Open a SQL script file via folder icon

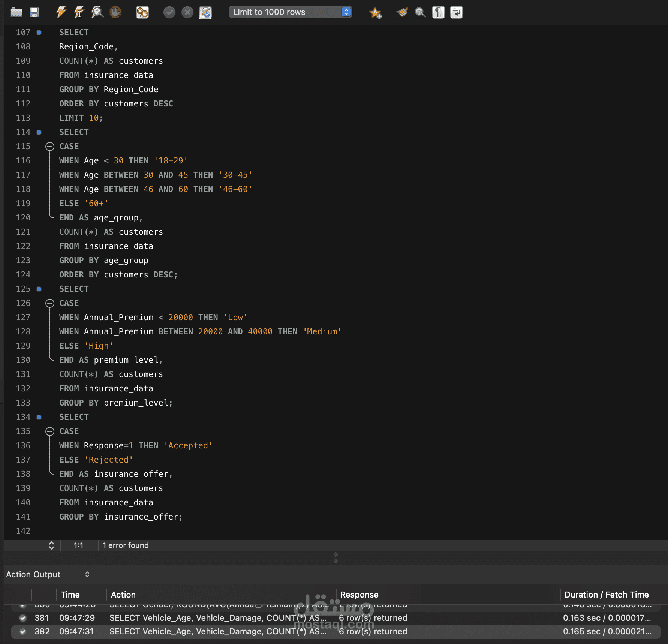pos(16,13)
